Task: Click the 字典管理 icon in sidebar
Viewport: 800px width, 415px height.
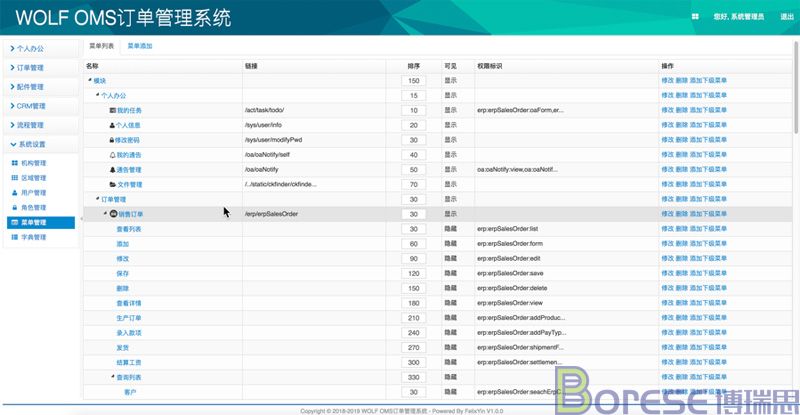Action: pyautogui.click(x=14, y=237)
